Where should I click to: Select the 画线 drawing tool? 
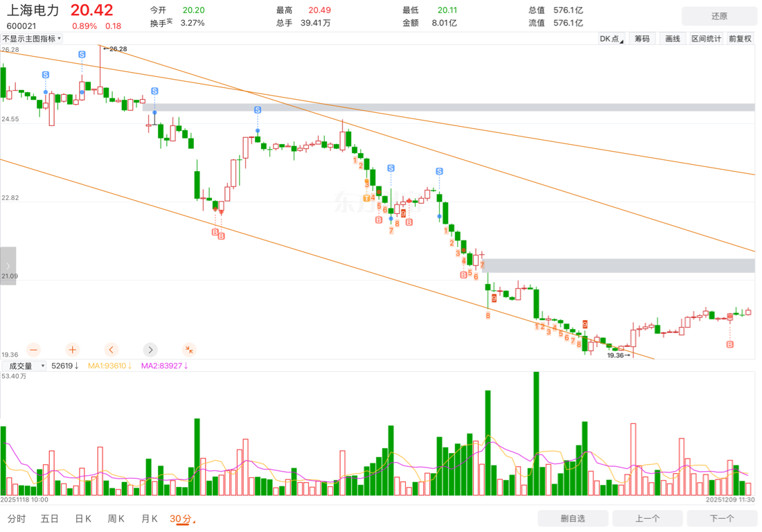click(x=673, y=39)
